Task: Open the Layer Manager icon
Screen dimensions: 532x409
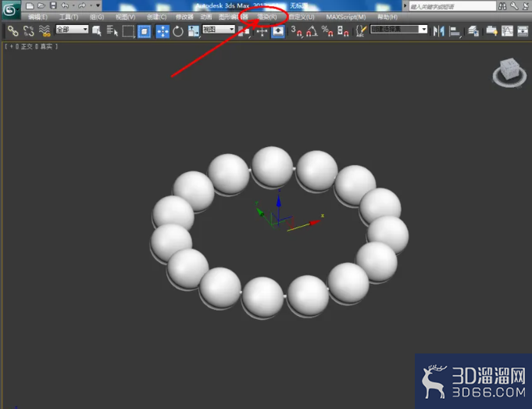Action: [x=473, y=31]
